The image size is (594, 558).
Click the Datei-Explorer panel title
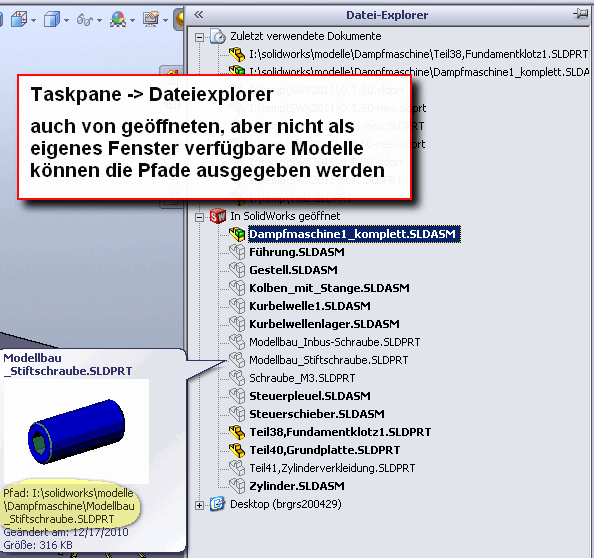tap(387, 15)
